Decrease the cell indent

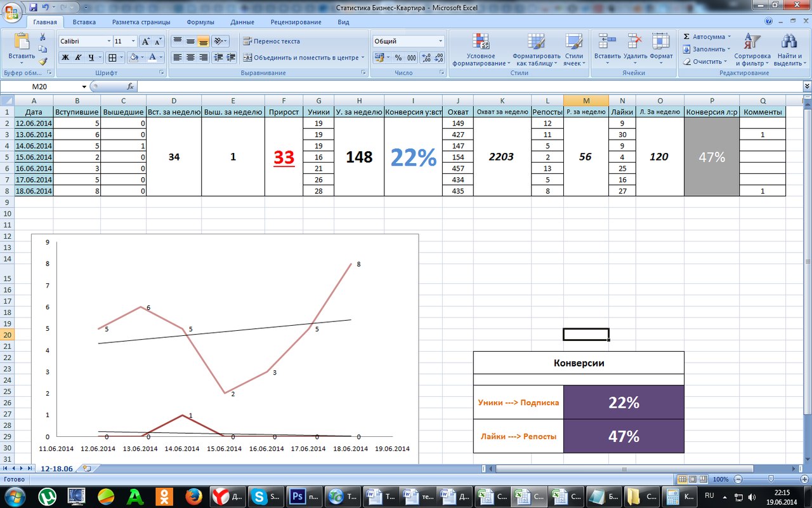218,57
